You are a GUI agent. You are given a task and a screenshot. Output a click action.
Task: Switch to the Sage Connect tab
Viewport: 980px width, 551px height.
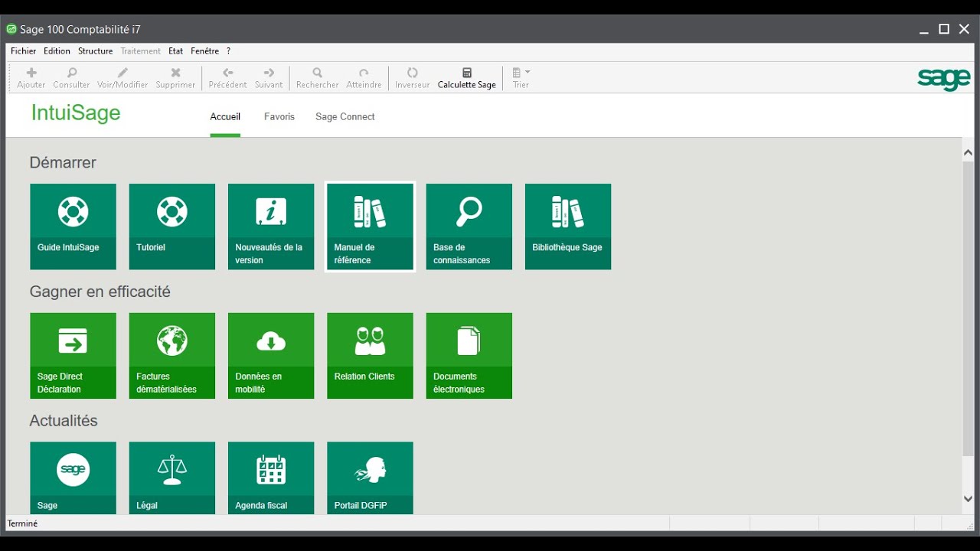click(345, 117)
